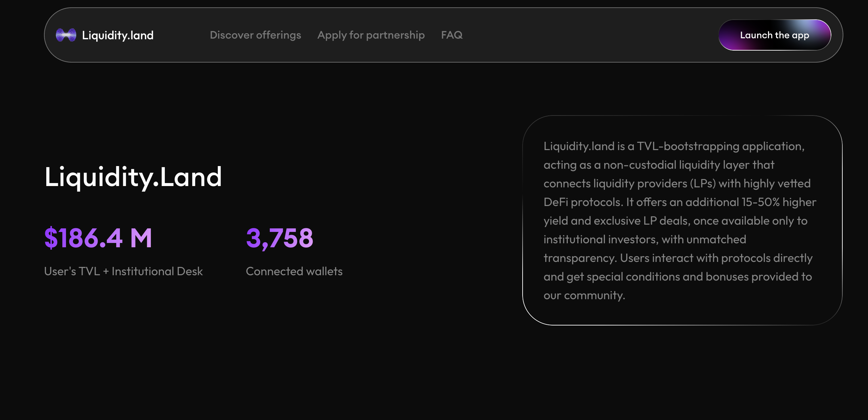Click 'institutional investors' text in description
Screen dimensions: 868x420
click(601, 240)
